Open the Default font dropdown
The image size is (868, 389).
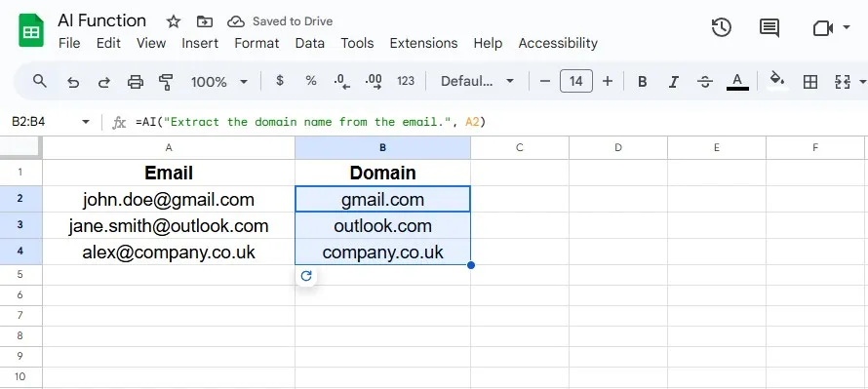tap(477, 82)
